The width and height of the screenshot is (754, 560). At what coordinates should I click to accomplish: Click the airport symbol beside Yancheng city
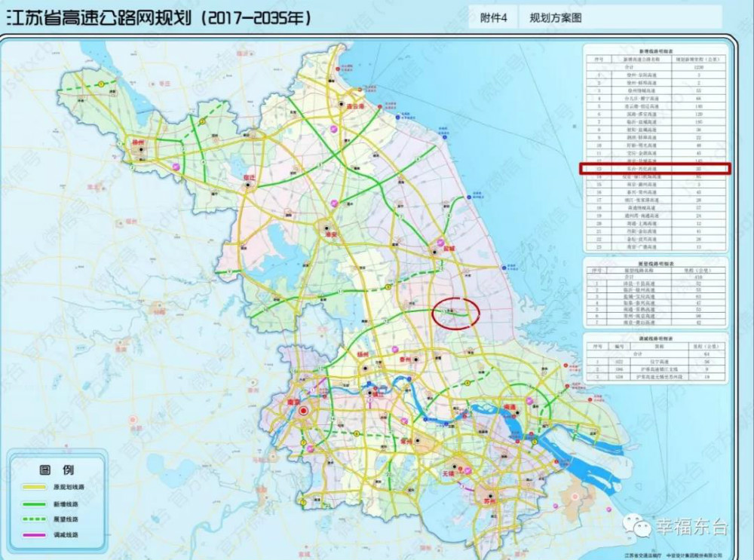coord(440,242)
